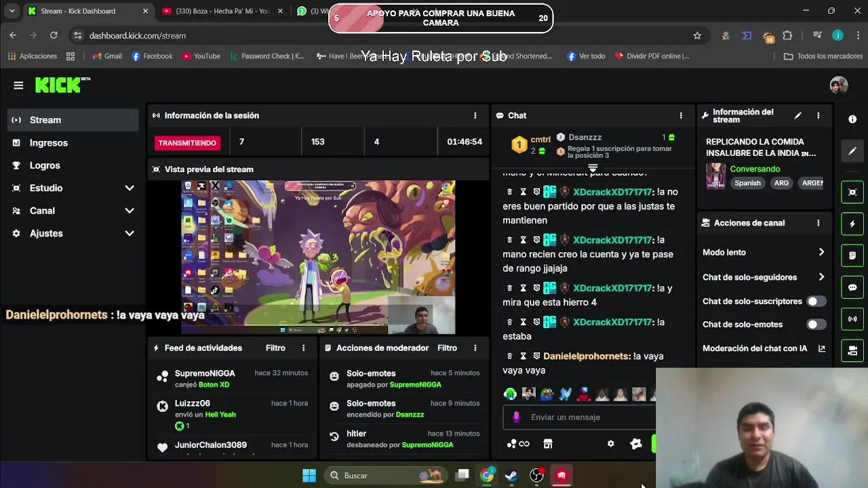868x488 pixels.
Task: Open Chrome from the taskbar
Action: (487, 476)
